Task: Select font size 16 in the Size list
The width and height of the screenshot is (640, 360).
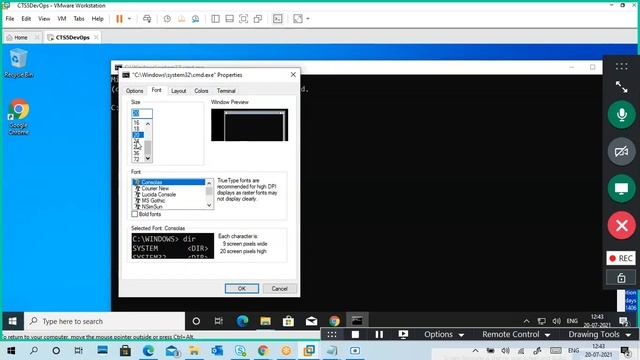Action: pyautogui.click(x=136, y=122)
